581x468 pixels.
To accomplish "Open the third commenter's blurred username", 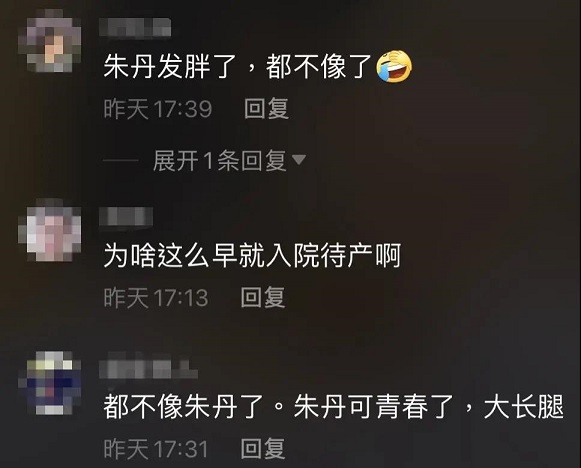I will 148,369.
